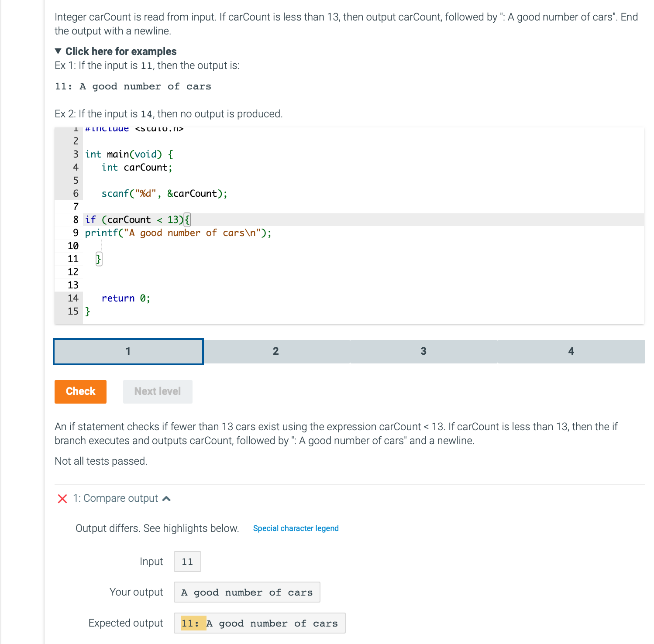Click the closing brace on line 15
This screenshot has height=644, width=654.
point(88,311)
